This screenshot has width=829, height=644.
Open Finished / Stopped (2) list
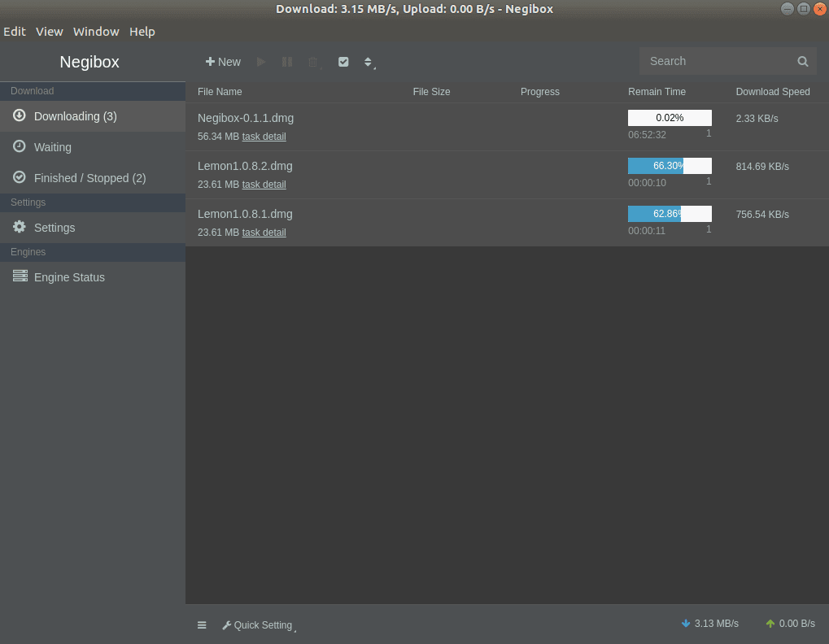93,178
